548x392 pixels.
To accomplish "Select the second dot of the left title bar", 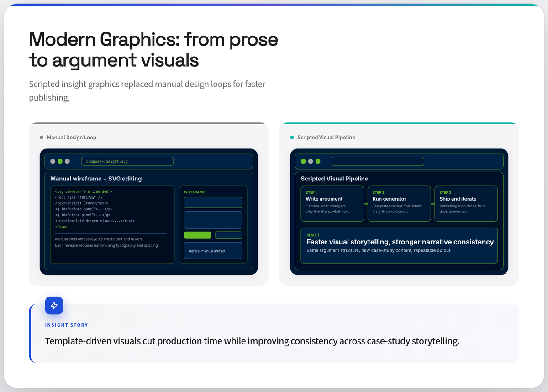I will coord(60,161).
